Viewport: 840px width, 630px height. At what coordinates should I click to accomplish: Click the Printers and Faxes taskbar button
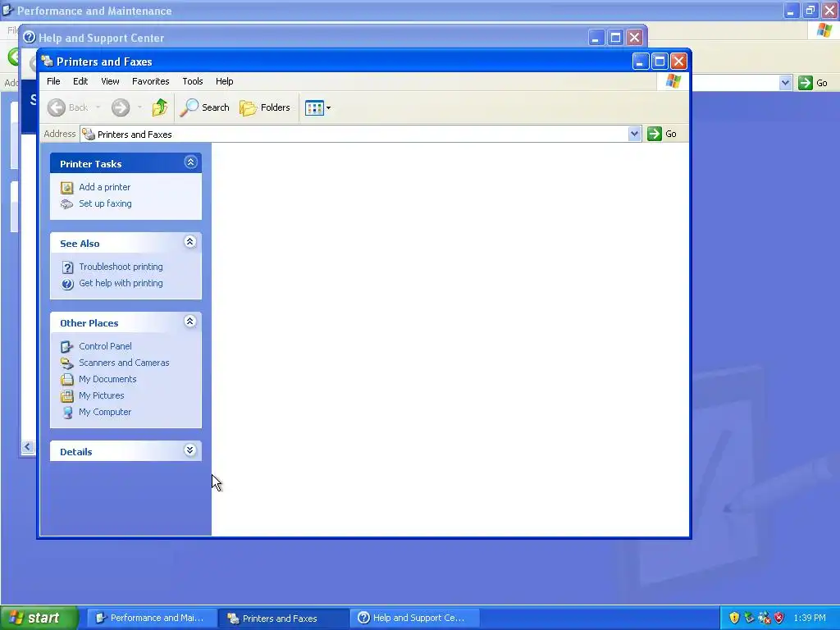(283, 618)
